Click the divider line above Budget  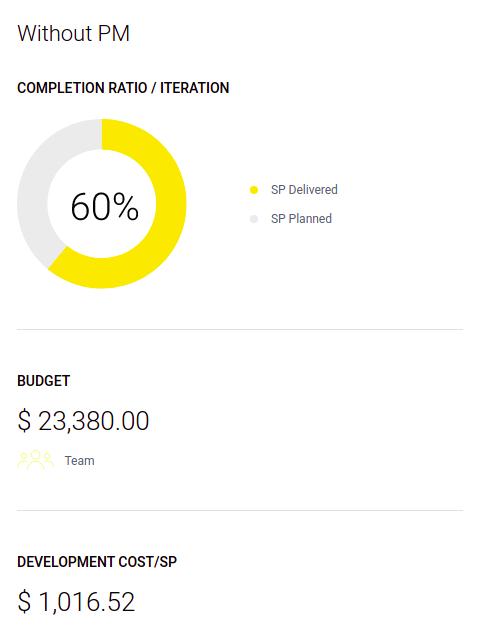pos(240,329)
